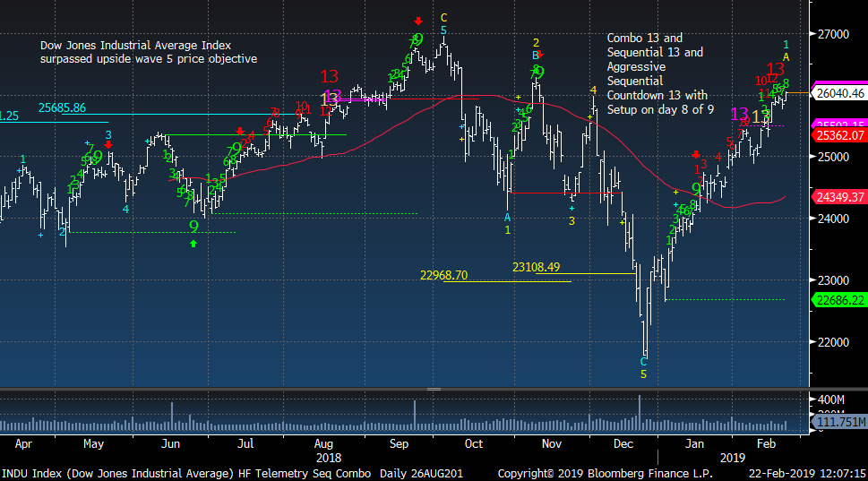Click the 22000 y-axis label
The width and height of the screenshot is (868, 481).
[833, 342]
